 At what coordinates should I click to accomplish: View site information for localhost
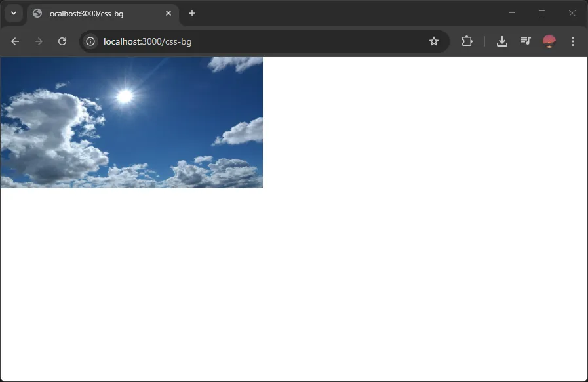pyautogui.click(x=90, y=41)
